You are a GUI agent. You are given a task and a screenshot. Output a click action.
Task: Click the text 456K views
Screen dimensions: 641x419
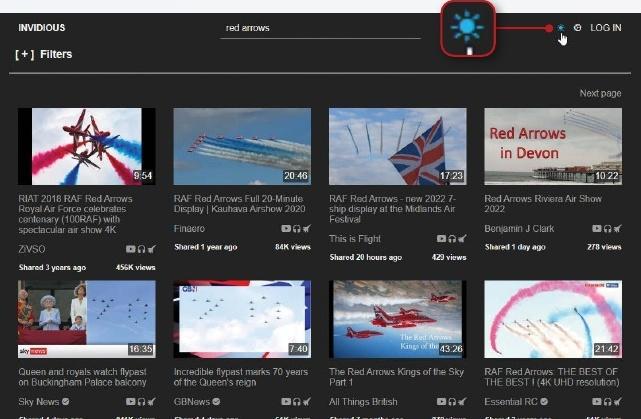tap(136, 268)
